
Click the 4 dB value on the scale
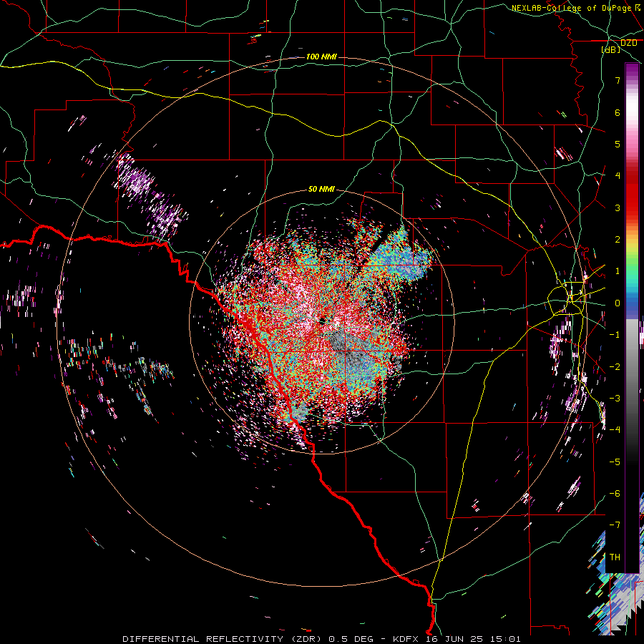(x=618, y=176)
